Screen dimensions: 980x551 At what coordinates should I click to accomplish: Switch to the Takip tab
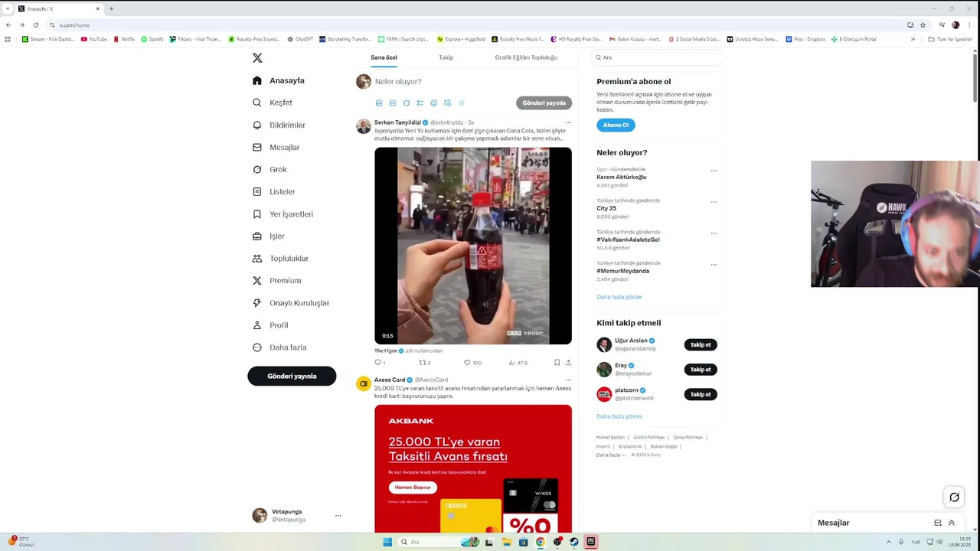[x=446, y=57]
